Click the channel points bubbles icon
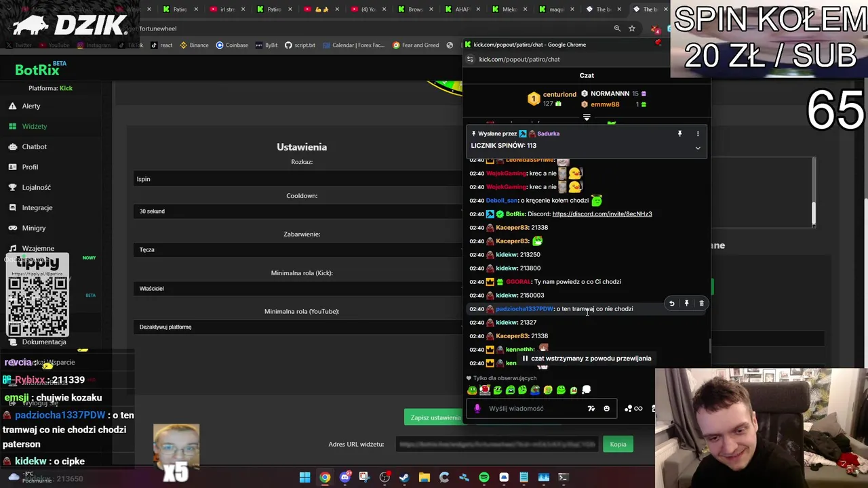 coord(628,408)
